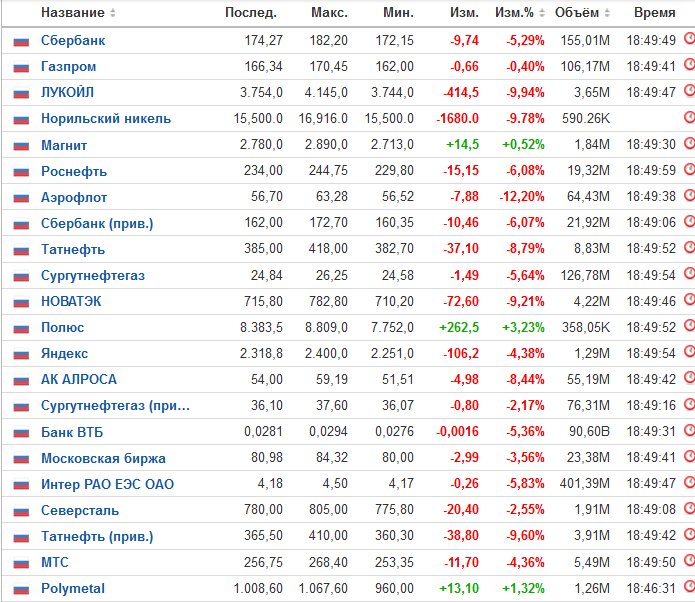Screen dimensions: 695x602
Task: Open the Яндекс stock link
Action: 64,353
